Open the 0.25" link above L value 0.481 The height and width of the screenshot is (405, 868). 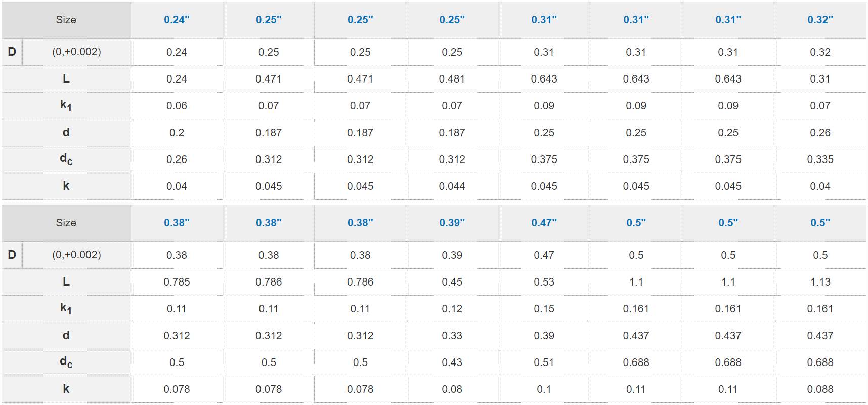point(452,20)
